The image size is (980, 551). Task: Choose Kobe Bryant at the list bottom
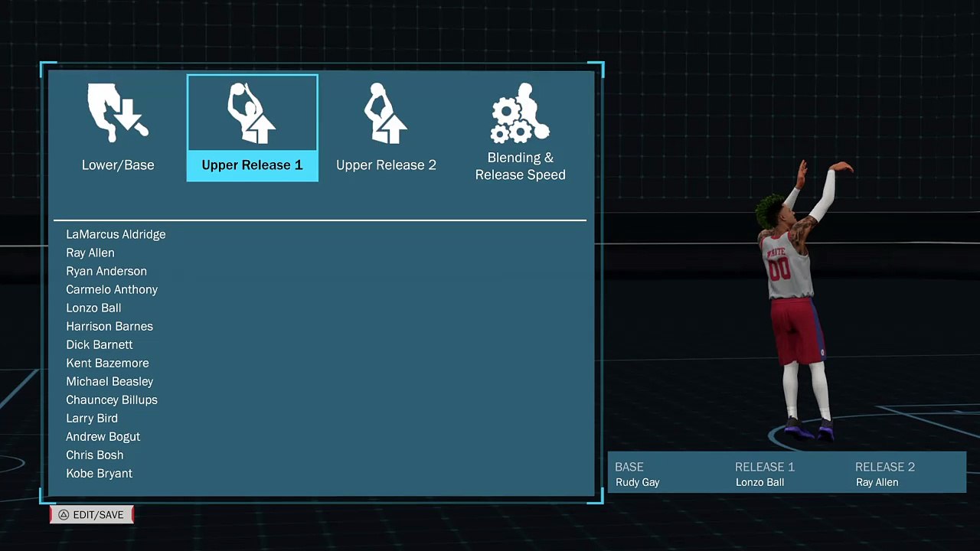(x=100, y=474)
